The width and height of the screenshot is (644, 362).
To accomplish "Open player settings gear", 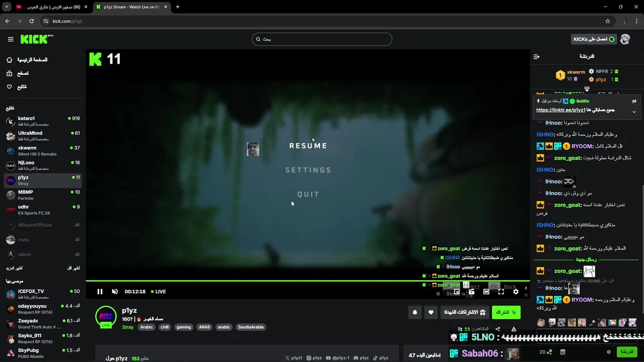I will point(516,292).
